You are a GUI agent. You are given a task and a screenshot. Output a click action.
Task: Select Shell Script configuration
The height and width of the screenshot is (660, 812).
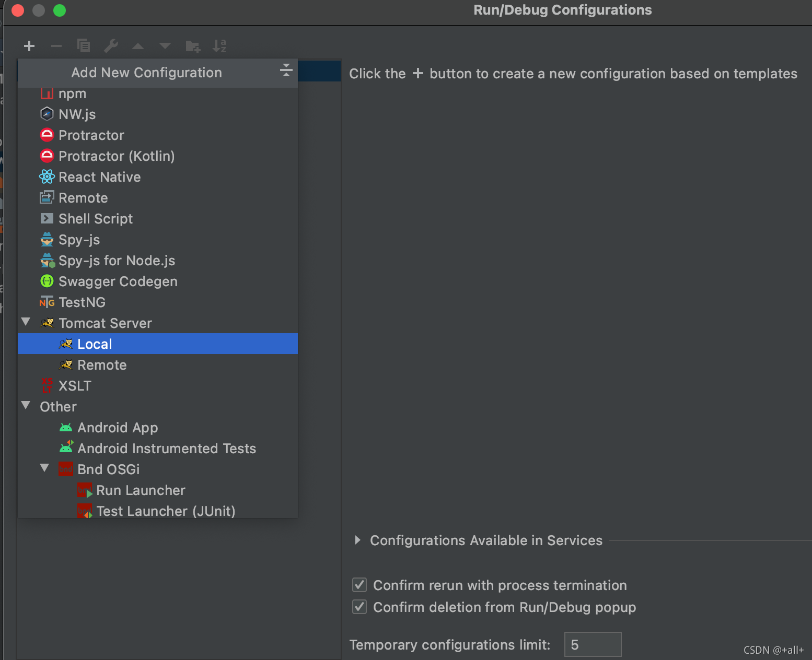158,218
